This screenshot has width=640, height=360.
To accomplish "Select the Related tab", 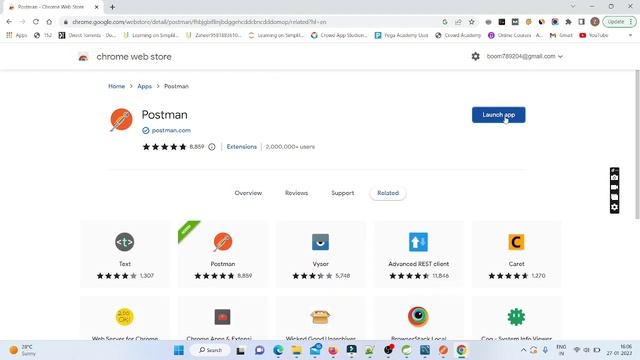I will coord(388,193).
